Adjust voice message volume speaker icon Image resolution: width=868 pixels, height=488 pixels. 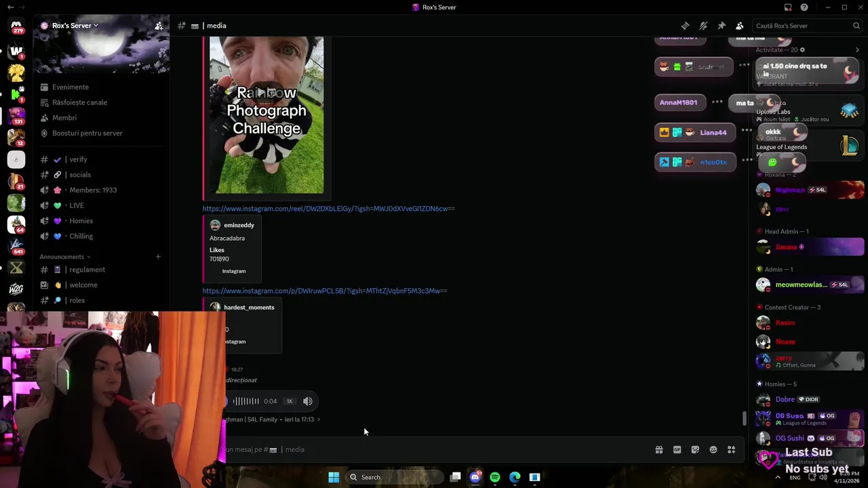pyautogui.click(x=308, y=401)
